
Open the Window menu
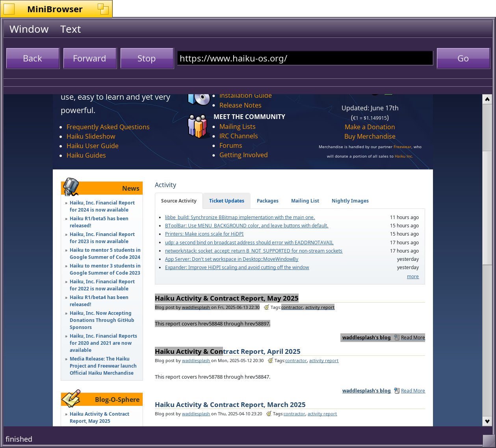(x=29, y=29)
